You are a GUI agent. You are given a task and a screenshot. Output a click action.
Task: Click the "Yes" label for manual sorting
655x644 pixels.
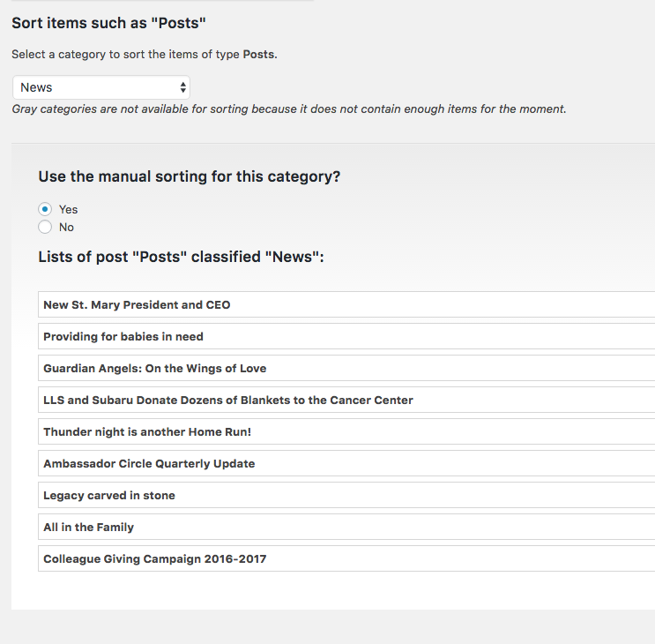[69, 209]
